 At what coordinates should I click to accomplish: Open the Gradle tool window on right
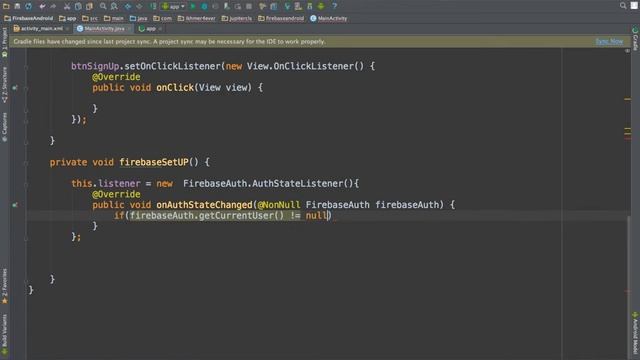point(635,39)
